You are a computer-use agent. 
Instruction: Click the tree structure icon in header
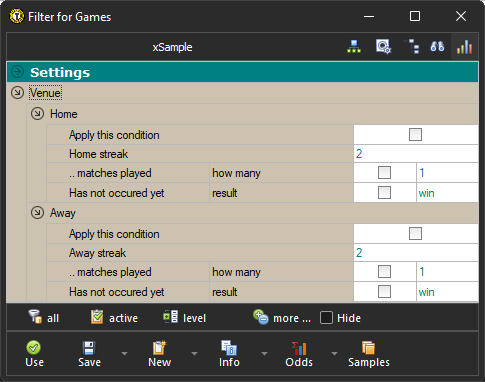[x=412, y=47]
